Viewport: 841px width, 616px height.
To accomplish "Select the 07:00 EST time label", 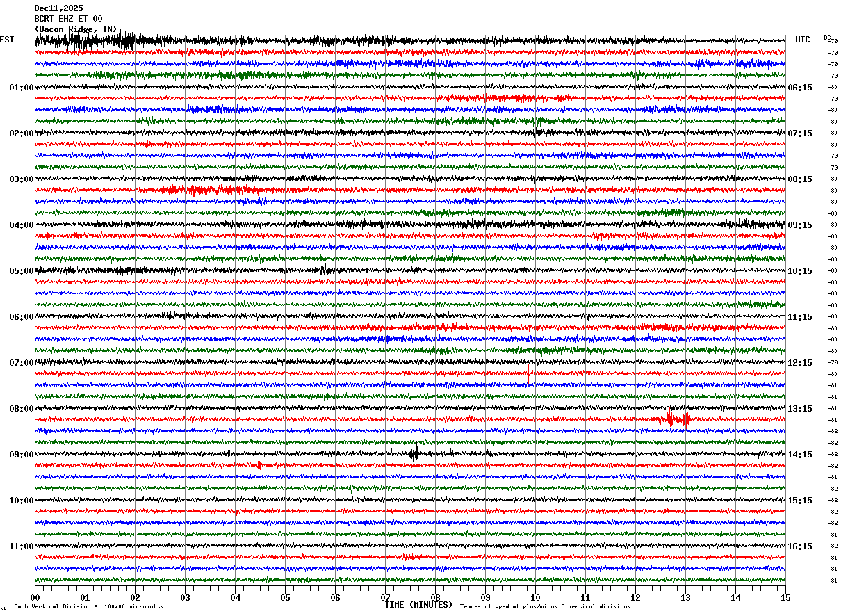I will point(22,363).
